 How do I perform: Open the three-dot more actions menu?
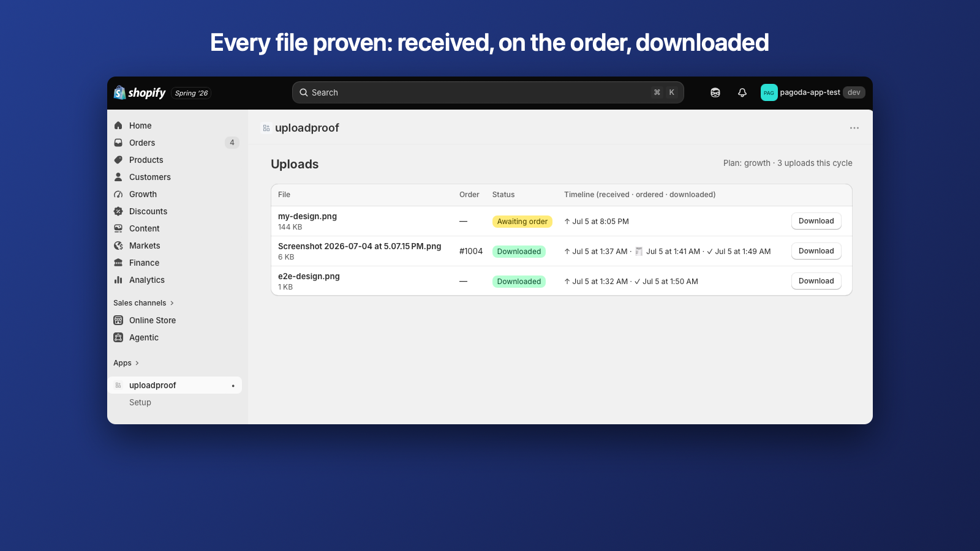pos(854,128)
